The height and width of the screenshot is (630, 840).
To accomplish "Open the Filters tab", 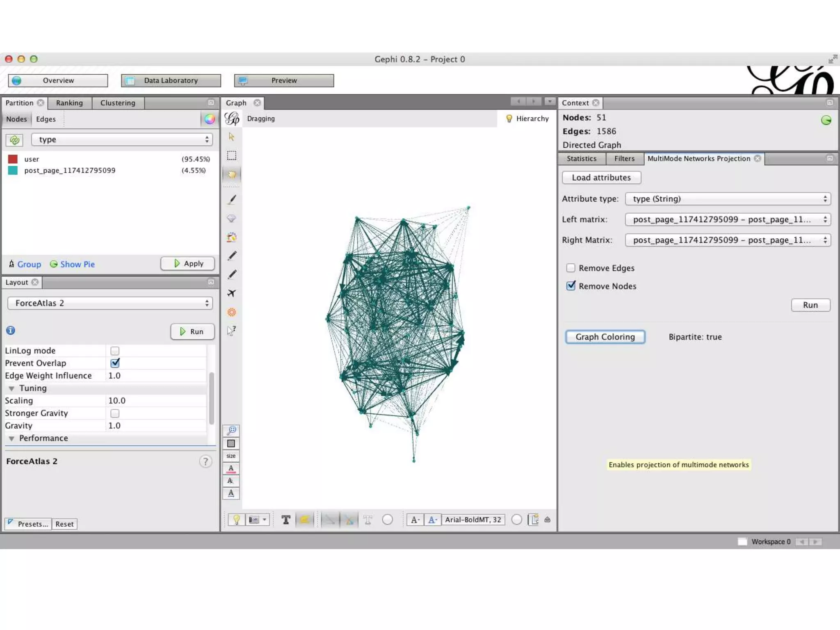I will coord(624,159).
